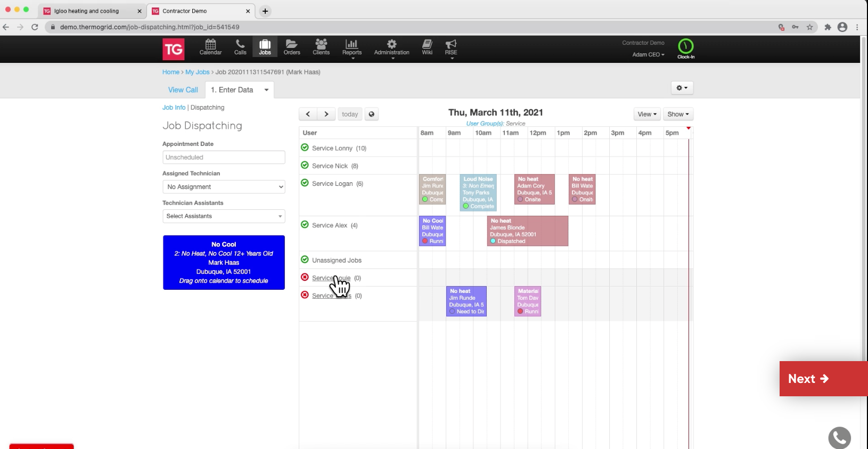Open Material Tom Dav pink job block

(x=528, y=301)
